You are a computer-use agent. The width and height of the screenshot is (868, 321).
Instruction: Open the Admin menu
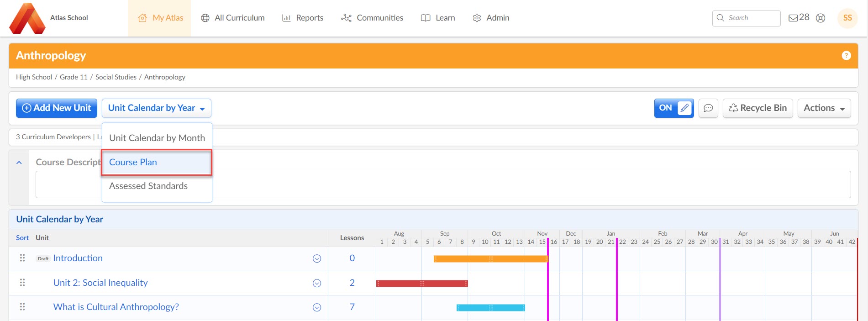(491, 18)
